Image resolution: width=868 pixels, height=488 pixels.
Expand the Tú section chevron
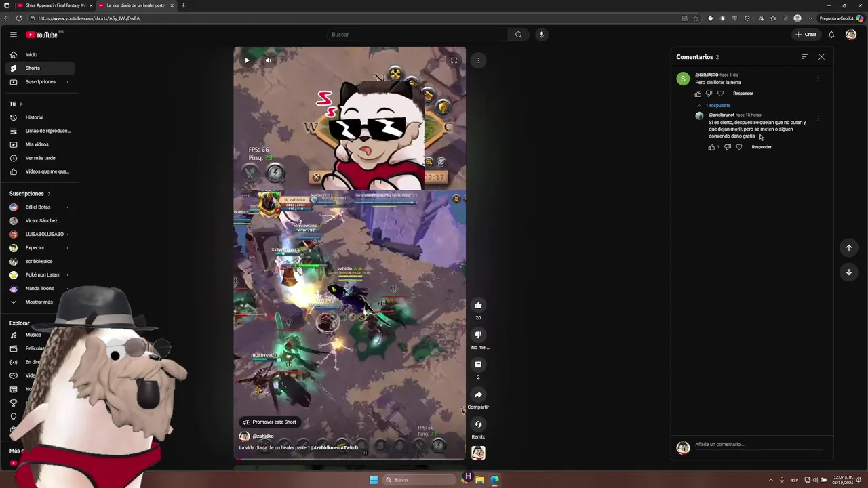(20, 104)
